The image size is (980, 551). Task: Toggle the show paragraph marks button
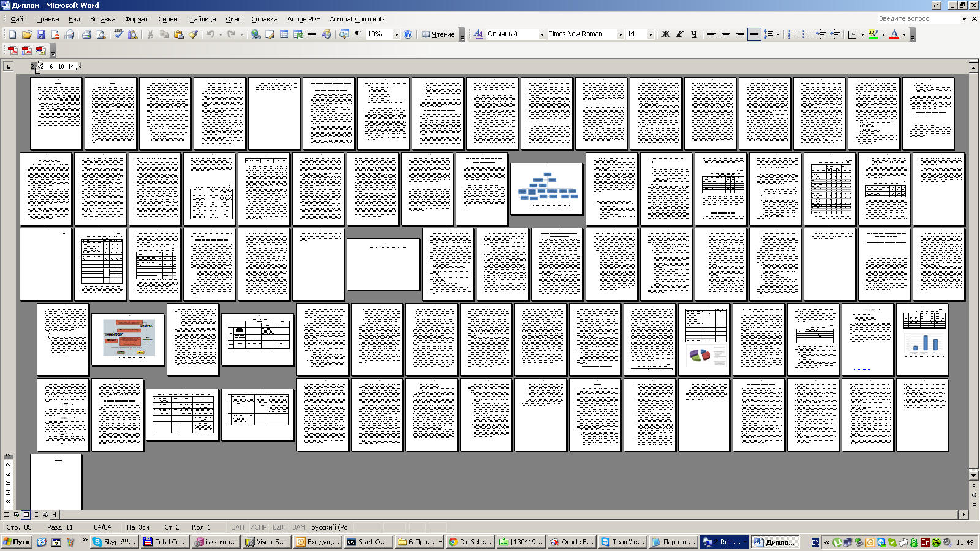tap(358, 34)
